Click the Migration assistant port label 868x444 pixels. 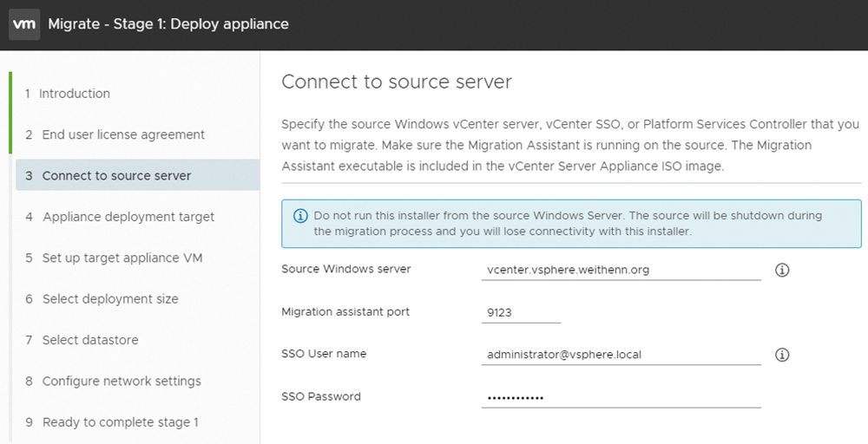coord(345,312)
